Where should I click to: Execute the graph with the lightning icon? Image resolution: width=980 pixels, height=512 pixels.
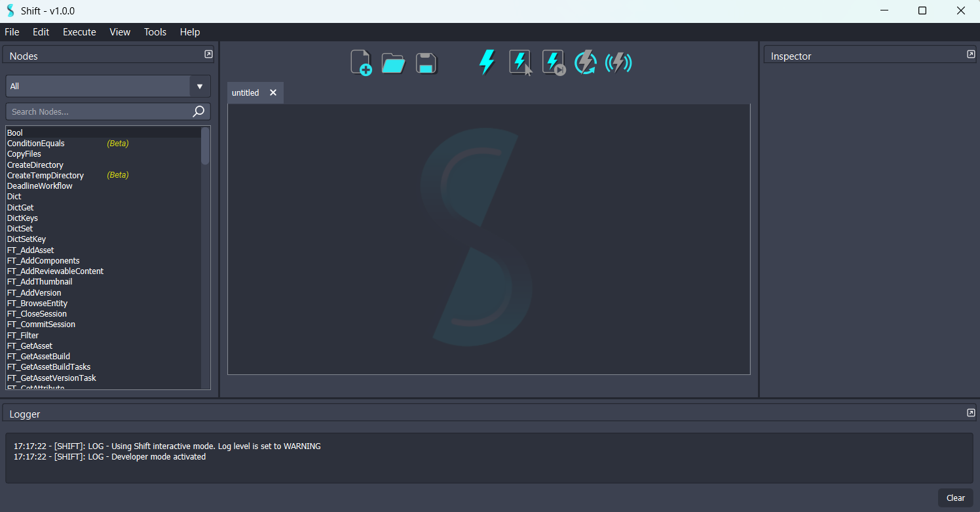[x=486, y=62]
